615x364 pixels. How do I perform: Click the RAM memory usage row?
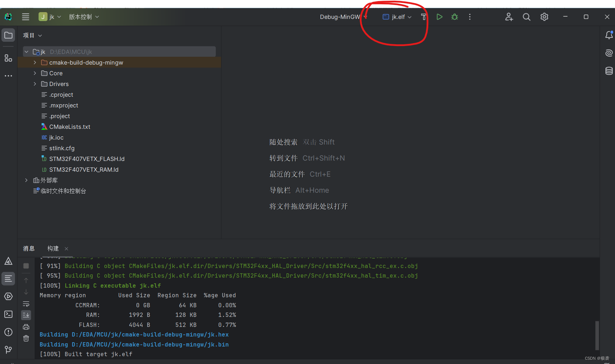[161, 315]
